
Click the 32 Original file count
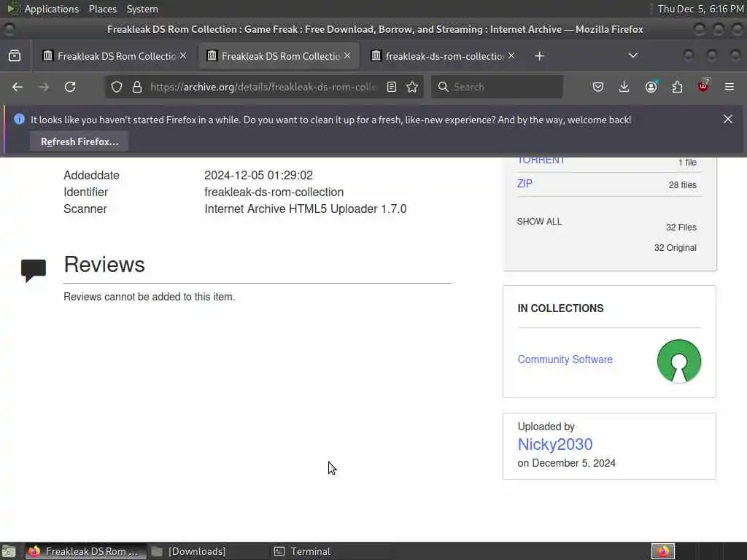[x=675, y=248]
